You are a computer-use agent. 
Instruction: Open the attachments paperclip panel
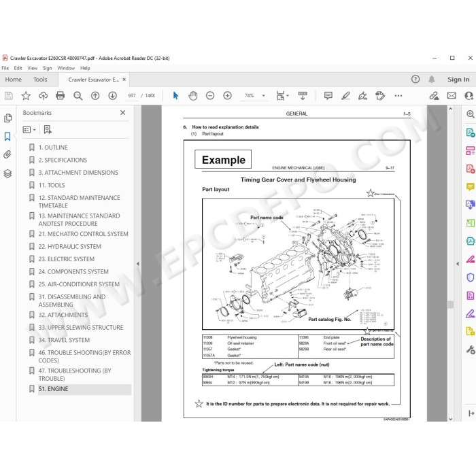[7, 155]
